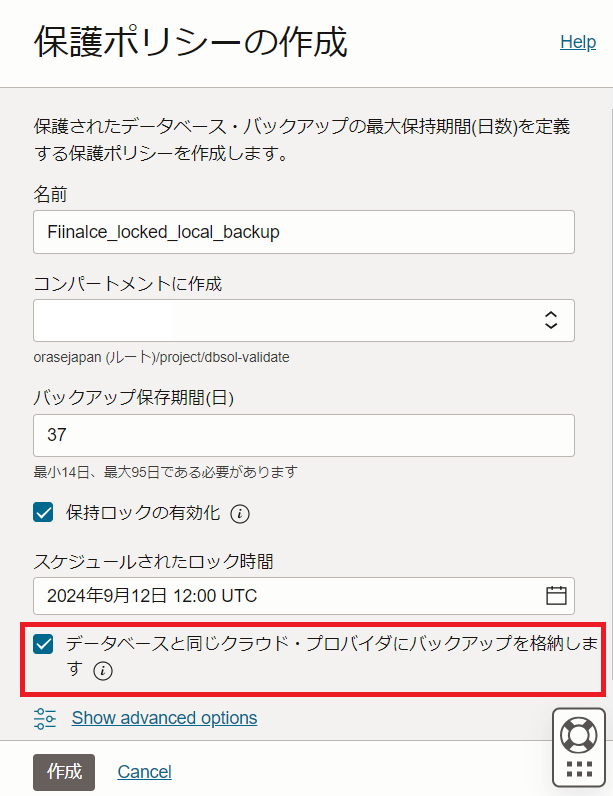Image resolution: width=613 pixels, height=796 pixels.
Task: Click the バックアップ保存期間(日) label
Action: [134, 398]
